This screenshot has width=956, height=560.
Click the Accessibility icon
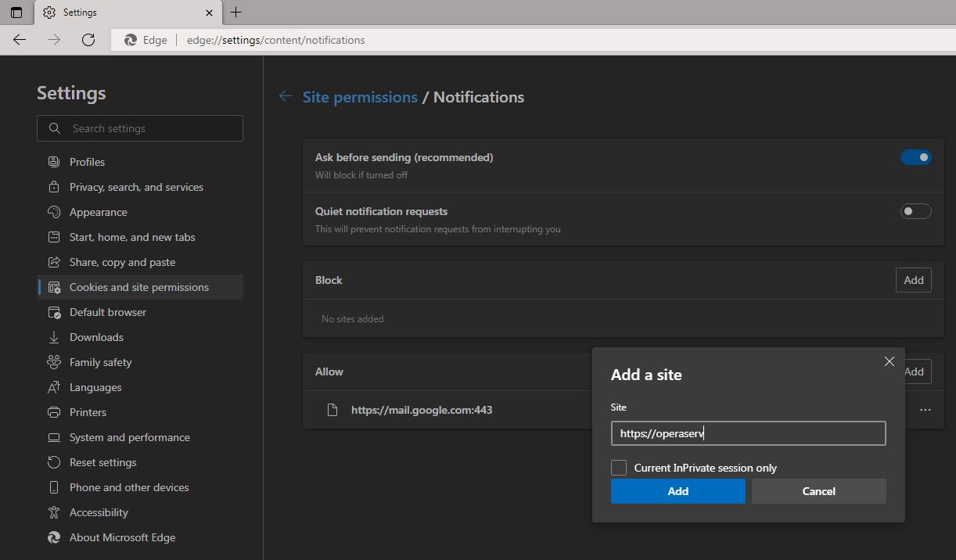tap(54, 512)
